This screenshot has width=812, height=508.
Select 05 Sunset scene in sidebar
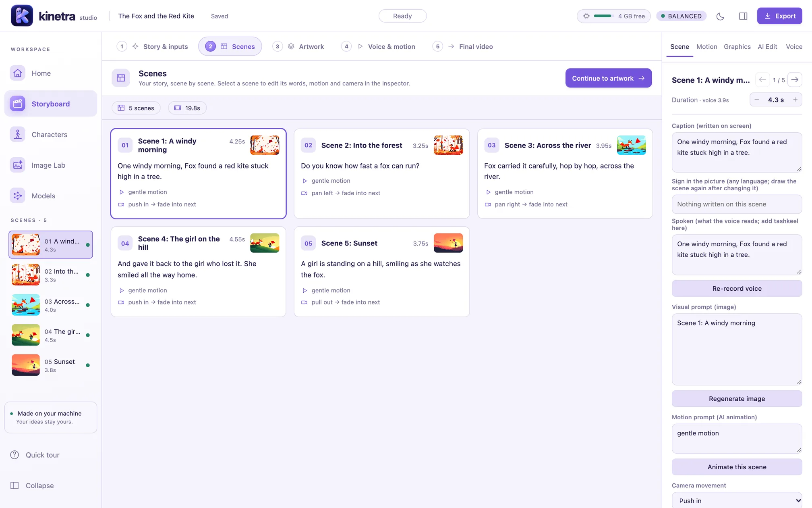(x=51, y=365)
